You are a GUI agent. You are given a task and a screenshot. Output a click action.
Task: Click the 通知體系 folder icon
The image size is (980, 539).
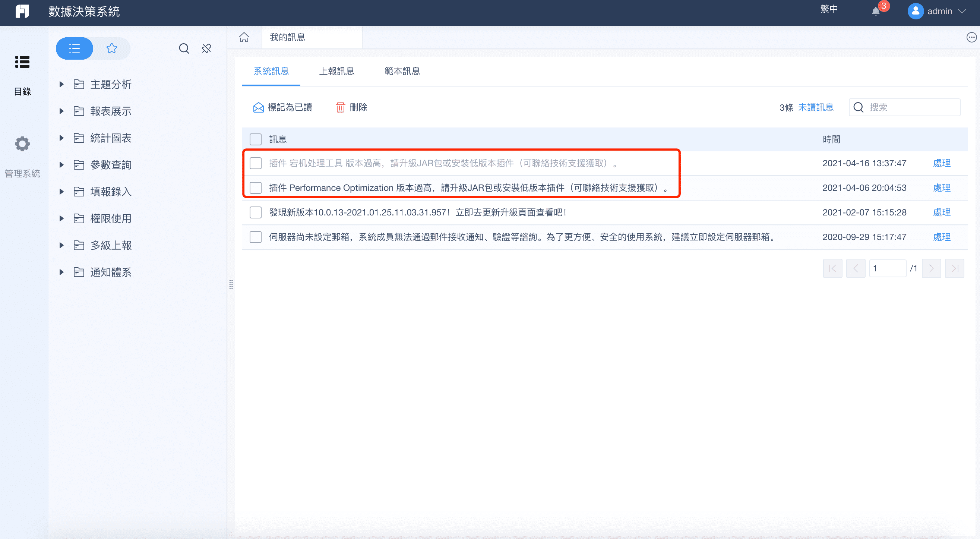79,272
